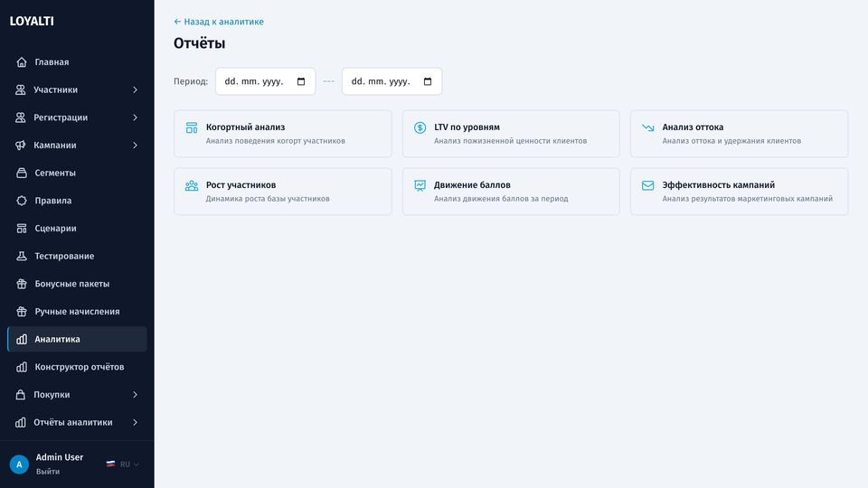
Task: Click the Аналитика bar chart icon
Action: 22,339
